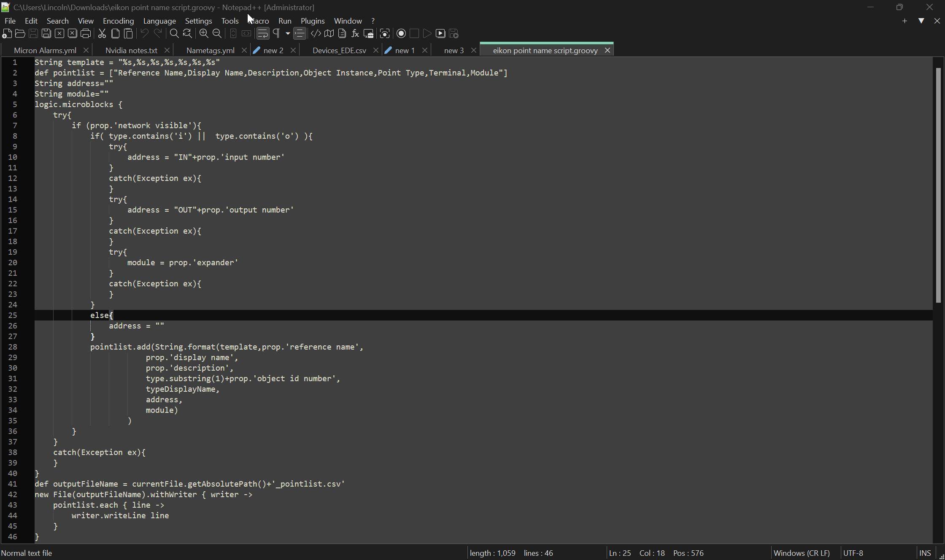
Task: Open the Run menu
Action: [x=285, y=21]
